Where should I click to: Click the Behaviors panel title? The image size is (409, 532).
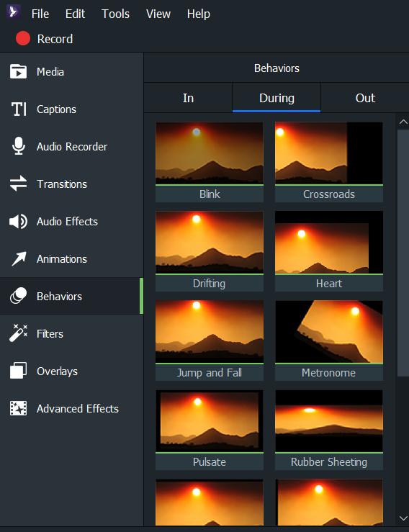click(277, 68)
